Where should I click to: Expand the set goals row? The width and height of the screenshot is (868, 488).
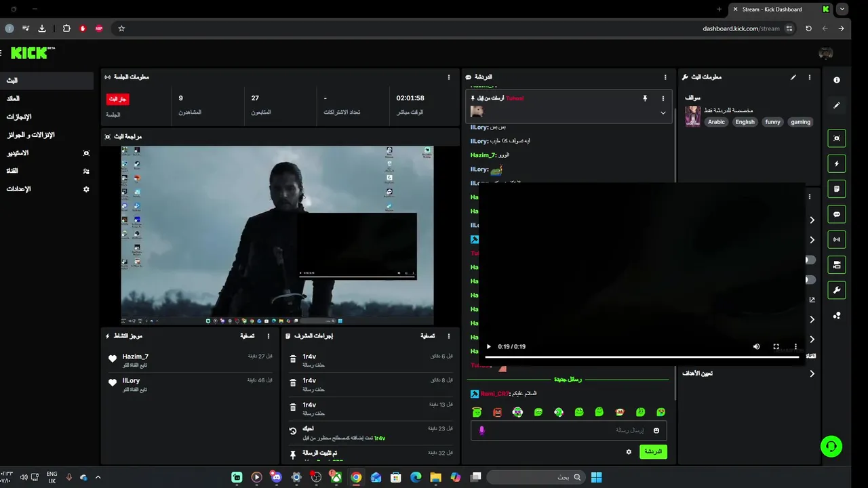tap(749, 373)
